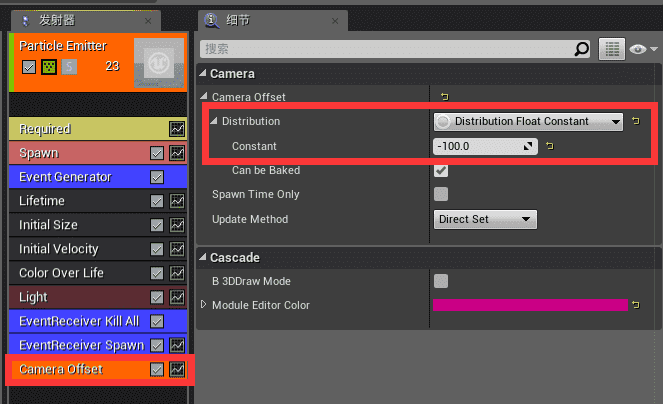Click the emitter rendering mode checker icon

[x=48, y=66]
